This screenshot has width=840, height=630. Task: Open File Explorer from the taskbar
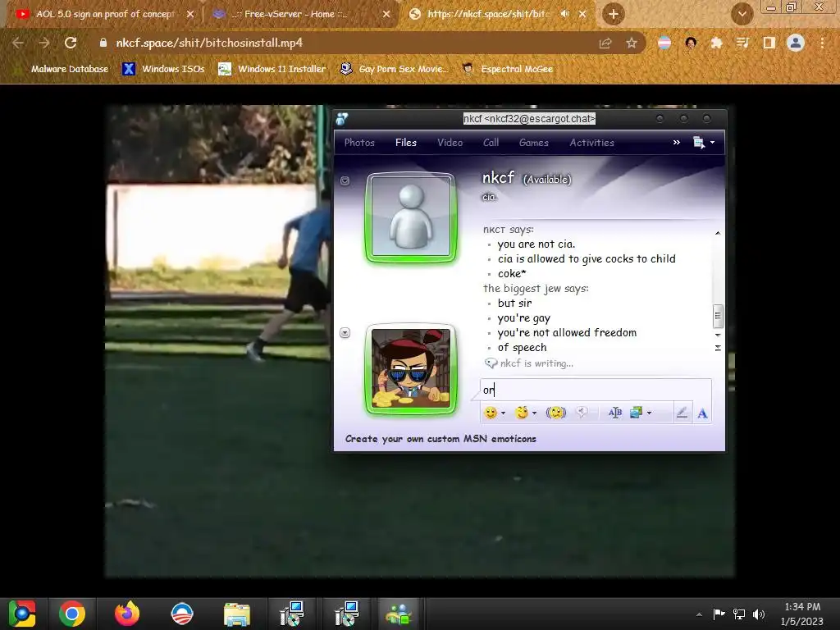point(237,614)
